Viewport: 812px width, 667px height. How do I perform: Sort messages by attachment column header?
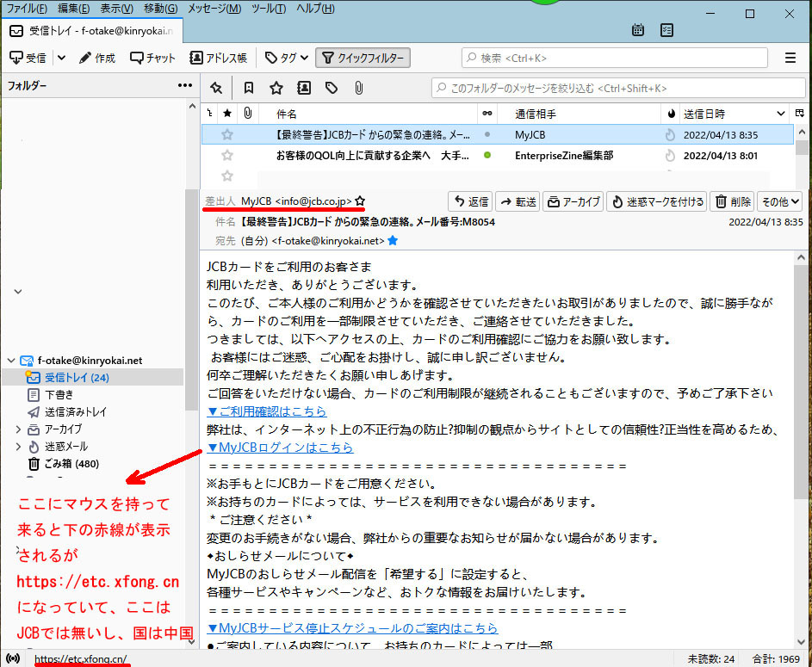tap(248, 114)
